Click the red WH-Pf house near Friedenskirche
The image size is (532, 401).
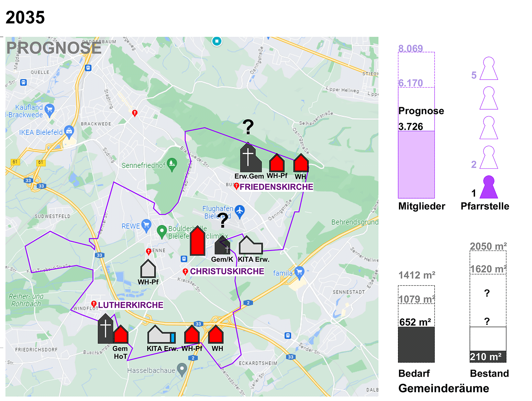click(x=277, y=163)
